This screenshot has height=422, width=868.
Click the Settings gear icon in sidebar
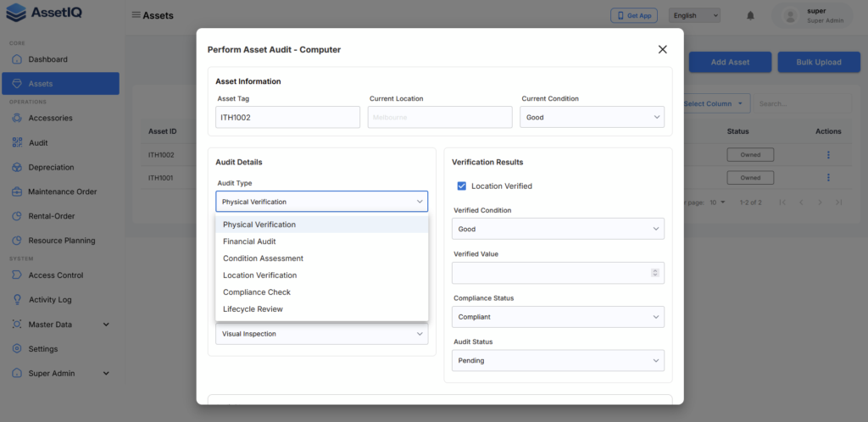pos(17,349)
